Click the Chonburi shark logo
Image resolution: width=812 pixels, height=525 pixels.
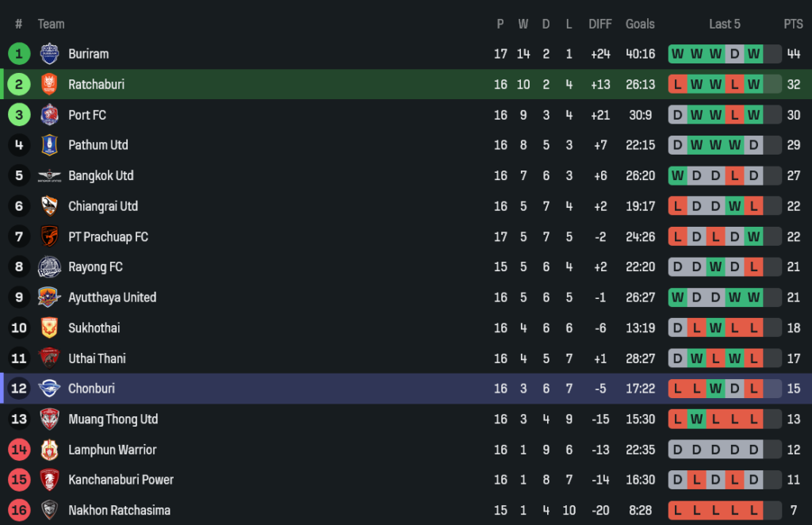(49, 389)
